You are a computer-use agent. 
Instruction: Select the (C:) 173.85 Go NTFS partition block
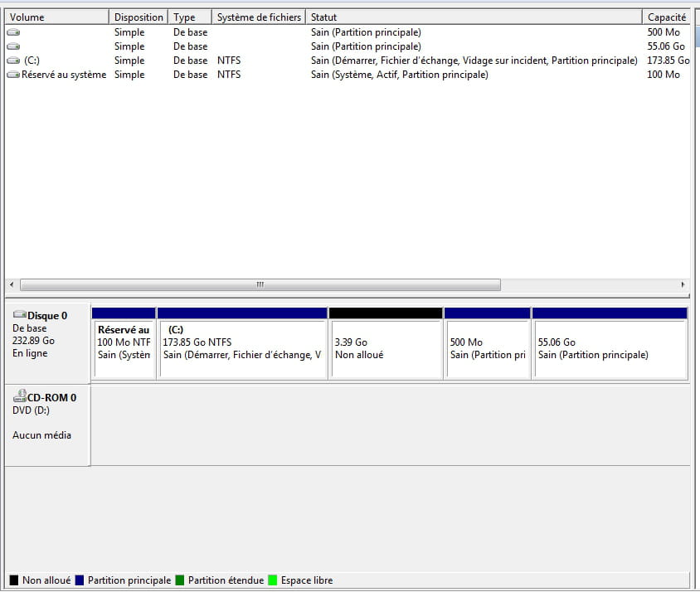pos(242,348)
